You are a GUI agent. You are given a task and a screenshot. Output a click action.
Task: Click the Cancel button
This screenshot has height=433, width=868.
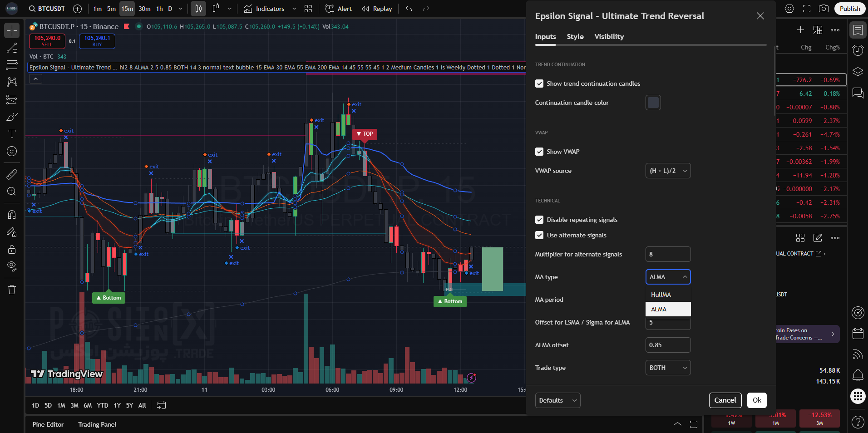(725, 400)
